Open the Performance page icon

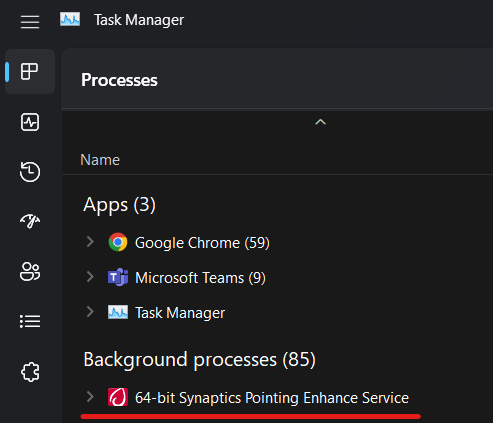point(30,122)
